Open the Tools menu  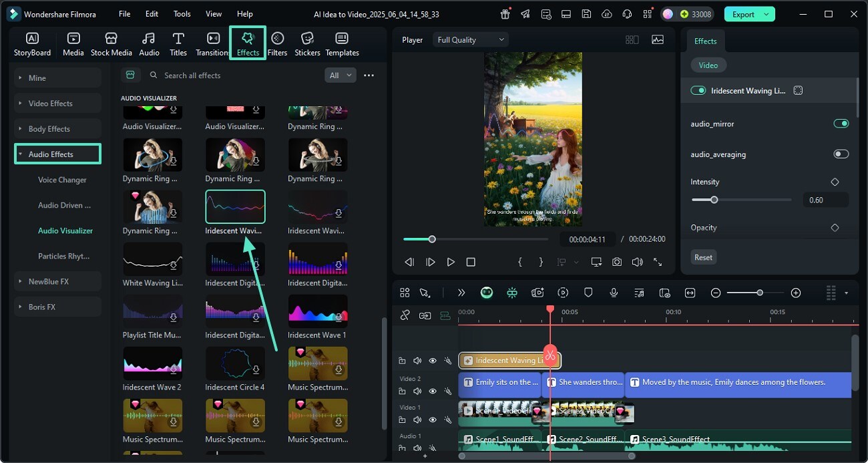[x=182, y=14]
